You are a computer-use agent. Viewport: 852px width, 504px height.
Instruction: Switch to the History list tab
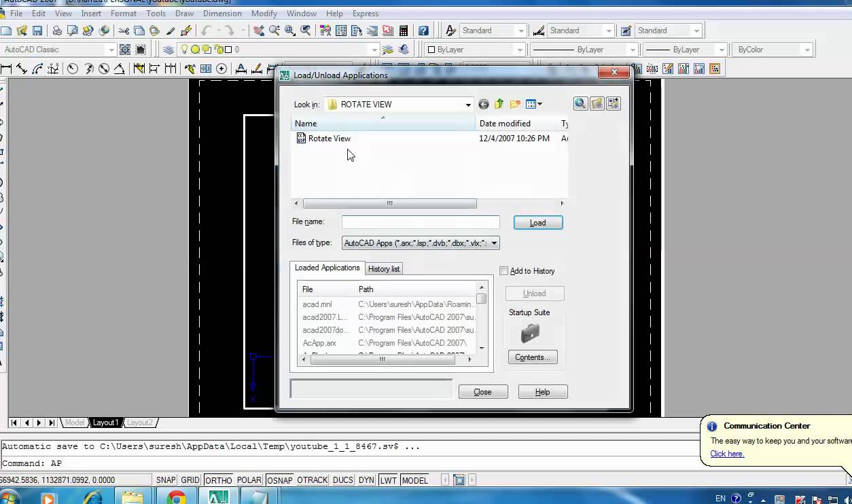click(384, 268)
